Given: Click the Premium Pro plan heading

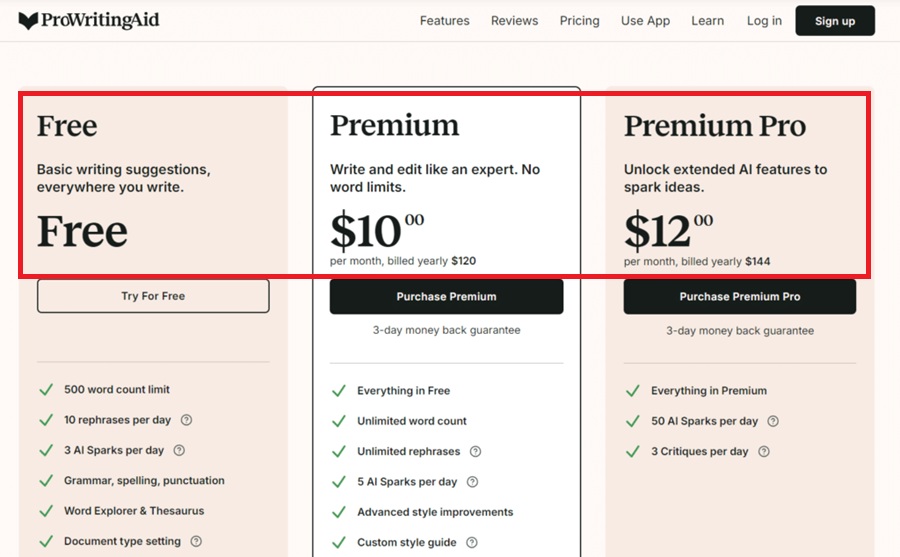Looking at the screenshot, I should (715, 125).
